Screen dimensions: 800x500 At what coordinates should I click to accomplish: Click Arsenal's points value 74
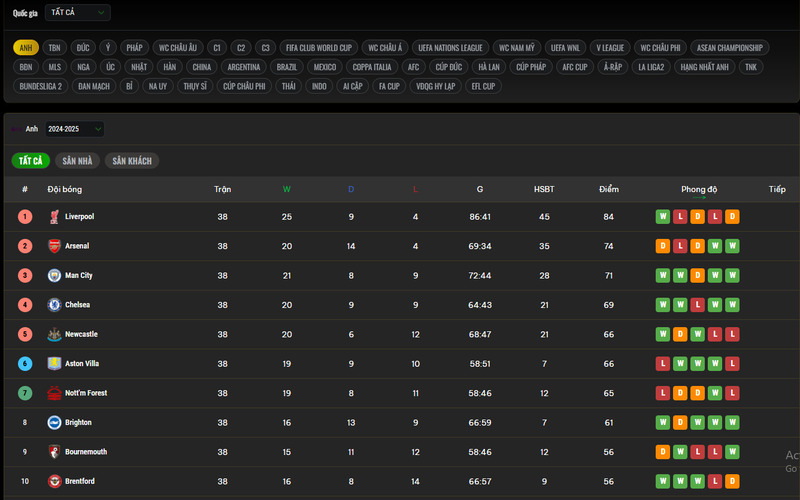pyautogui.click(x=609, y=246)
